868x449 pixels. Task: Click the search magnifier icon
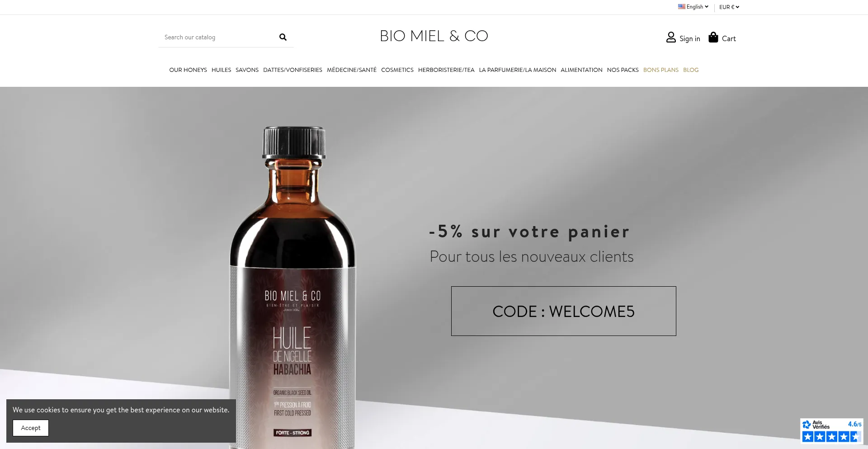point(283,37)
